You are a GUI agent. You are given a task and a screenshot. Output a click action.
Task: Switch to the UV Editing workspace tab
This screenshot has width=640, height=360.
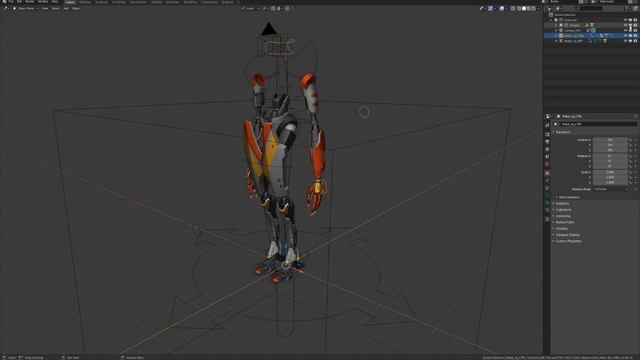coord(119,2)
